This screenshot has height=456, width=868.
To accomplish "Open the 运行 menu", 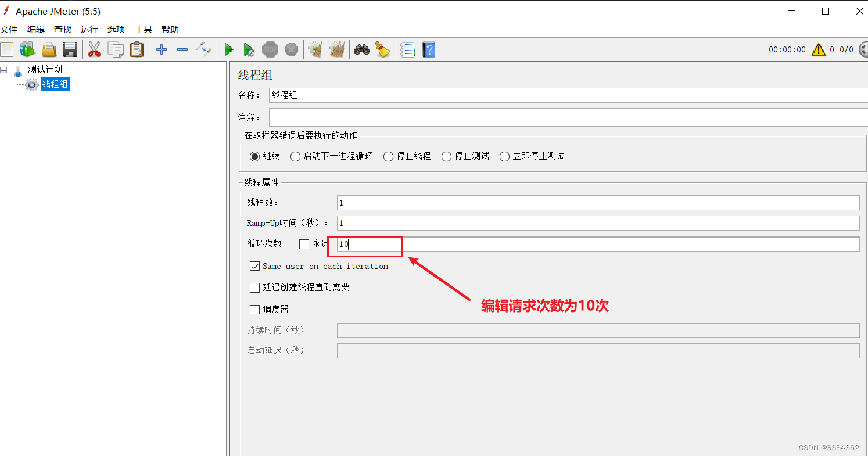I will [x=89, y=30].
